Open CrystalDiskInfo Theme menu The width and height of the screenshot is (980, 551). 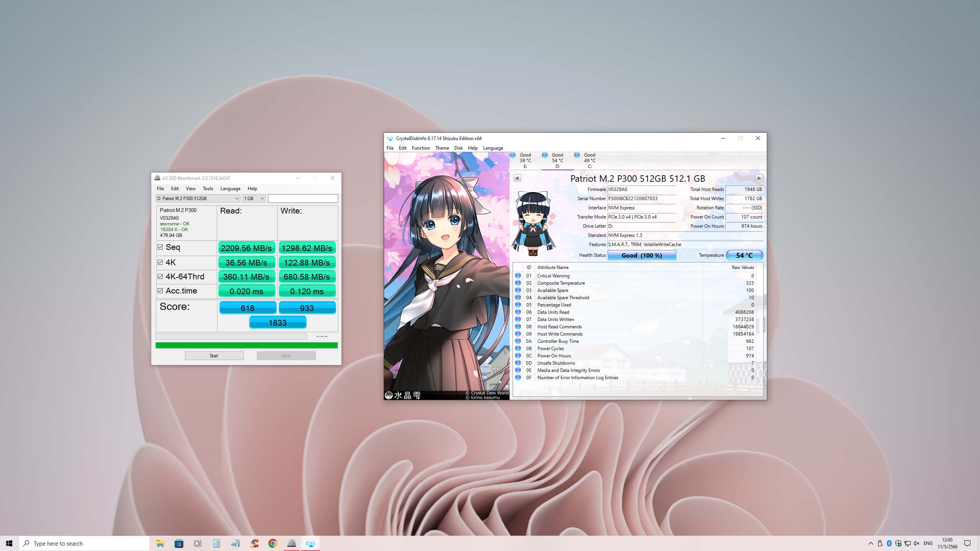point(442,148)
